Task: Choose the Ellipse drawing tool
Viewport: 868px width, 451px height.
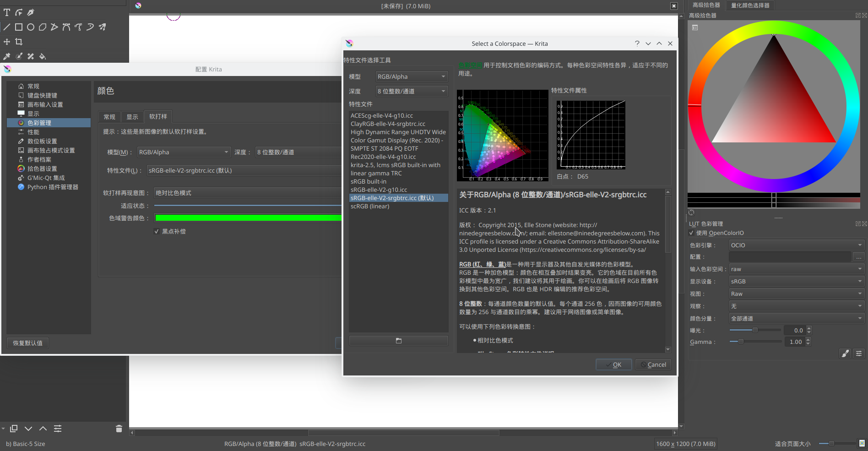Action: point(31,27)
